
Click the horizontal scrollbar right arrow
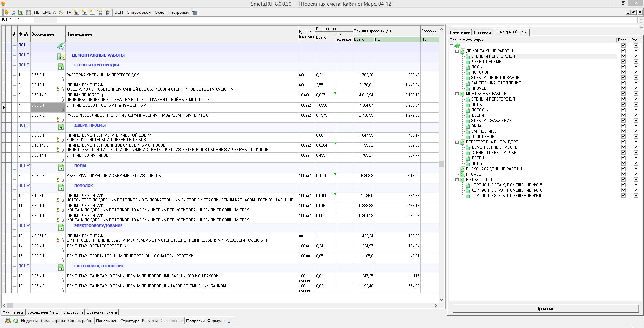coord(436,305)
